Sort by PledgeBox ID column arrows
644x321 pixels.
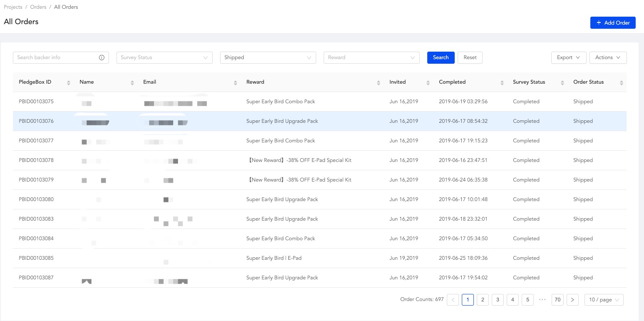tap(69, 82)
